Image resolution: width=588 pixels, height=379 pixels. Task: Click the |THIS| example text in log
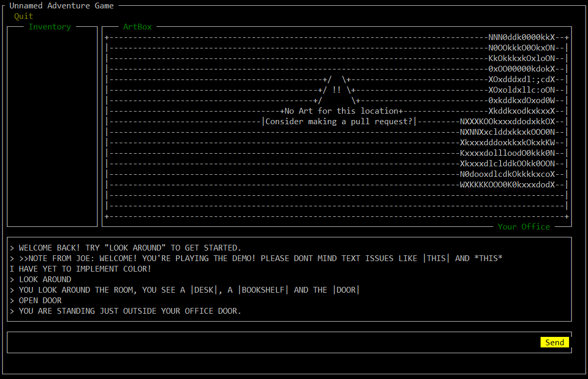pyautogui.click(x=436, y=258)
